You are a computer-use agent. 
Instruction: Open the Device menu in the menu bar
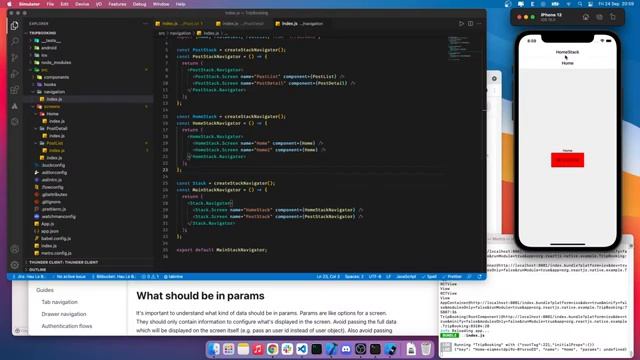[x=82, y=4]
